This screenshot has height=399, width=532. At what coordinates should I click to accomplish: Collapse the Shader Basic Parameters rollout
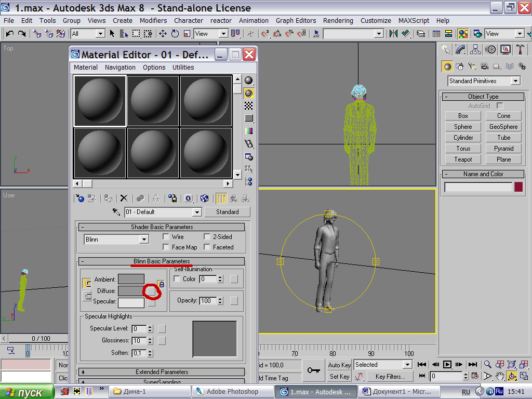coord(162,227)
